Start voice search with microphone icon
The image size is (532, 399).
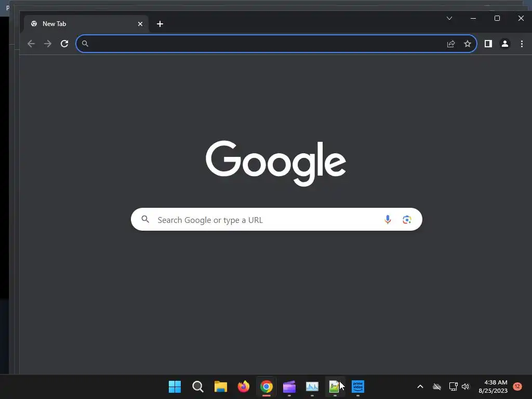[388, 220]
